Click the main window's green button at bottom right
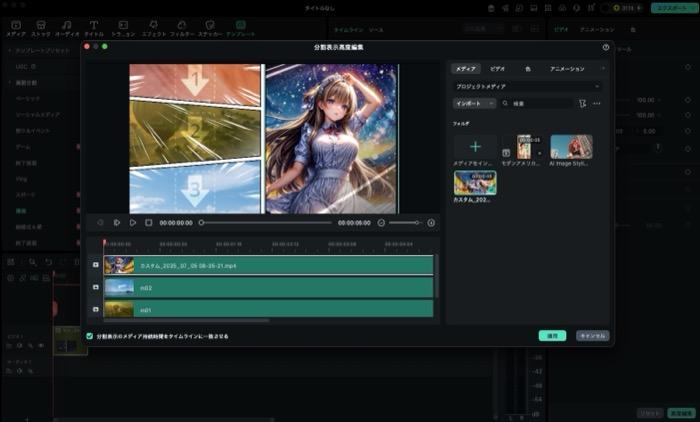The width and height of the screenshot is (700, 422). [681, 413]
